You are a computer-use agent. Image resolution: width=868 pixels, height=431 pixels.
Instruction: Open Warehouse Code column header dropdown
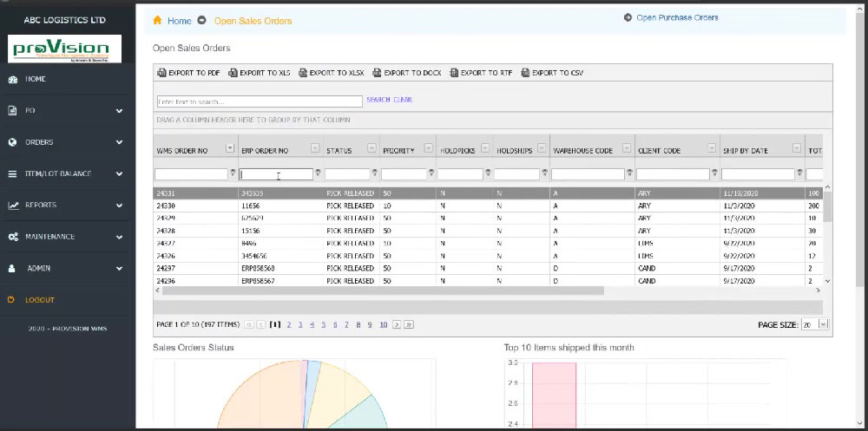tap(627, 147)
